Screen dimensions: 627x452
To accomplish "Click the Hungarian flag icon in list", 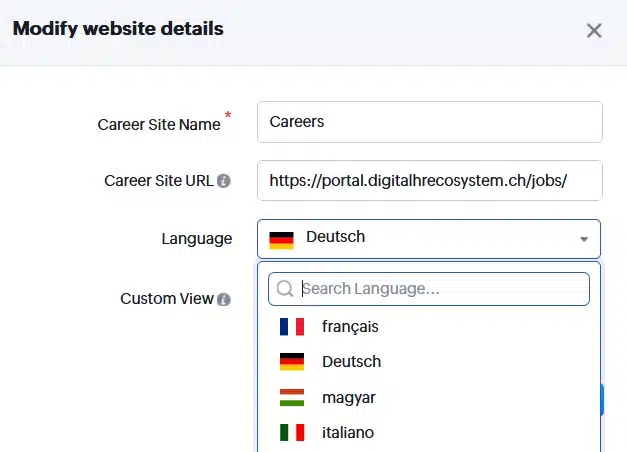I will click(x=292, y=398).
